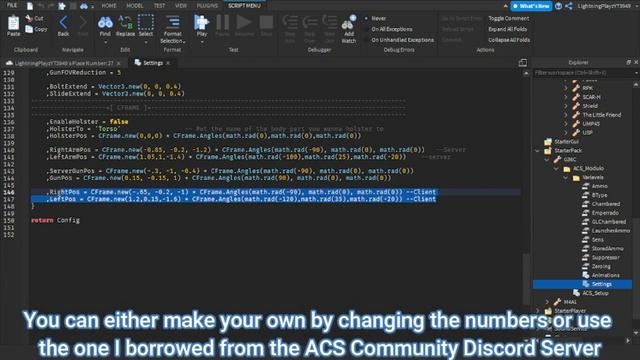Select the Never debug errors option
Screen dimensions: 640x360
[x=378, y=18]
